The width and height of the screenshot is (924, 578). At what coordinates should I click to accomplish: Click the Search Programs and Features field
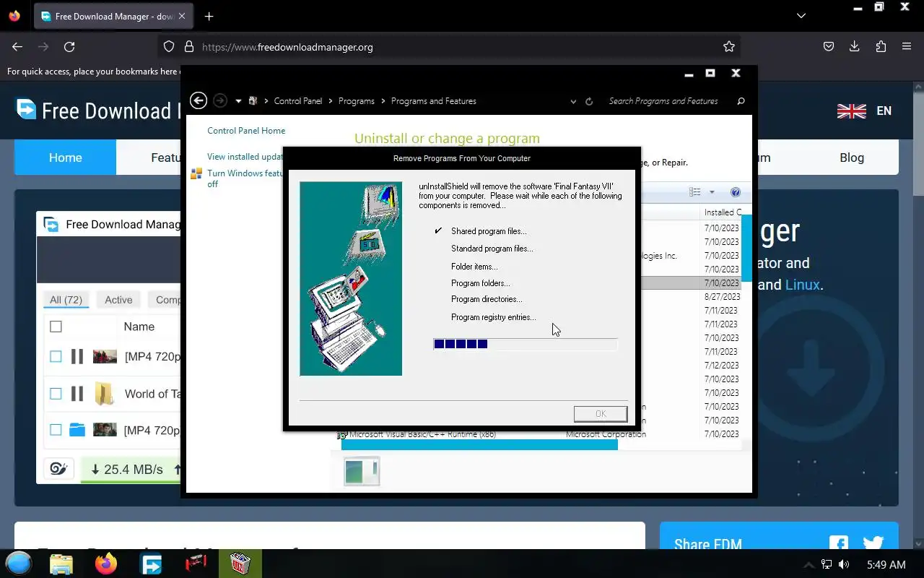point(663,101)
